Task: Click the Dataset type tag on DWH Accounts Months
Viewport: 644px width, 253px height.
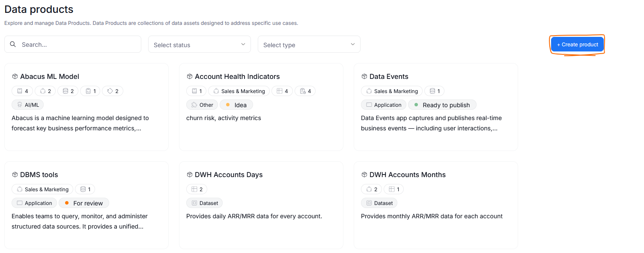Action: (379, 203)
